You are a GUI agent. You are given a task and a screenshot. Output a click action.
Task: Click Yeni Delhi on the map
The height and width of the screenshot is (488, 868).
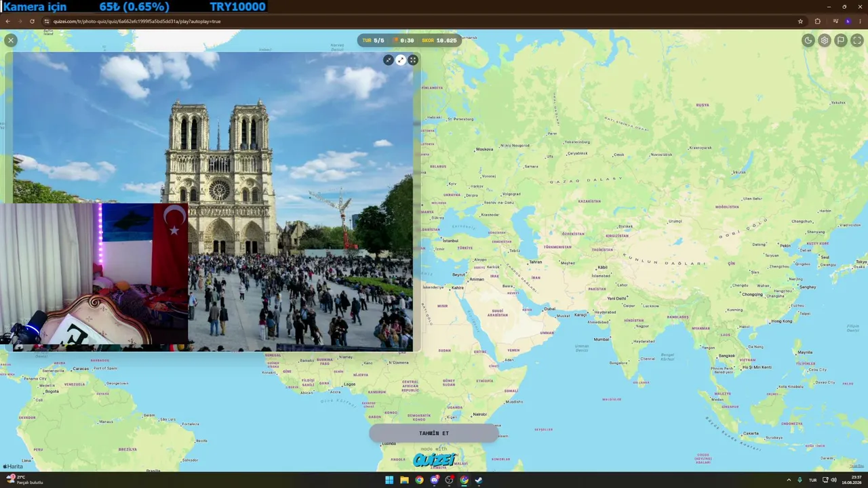(x=616, y=298)
